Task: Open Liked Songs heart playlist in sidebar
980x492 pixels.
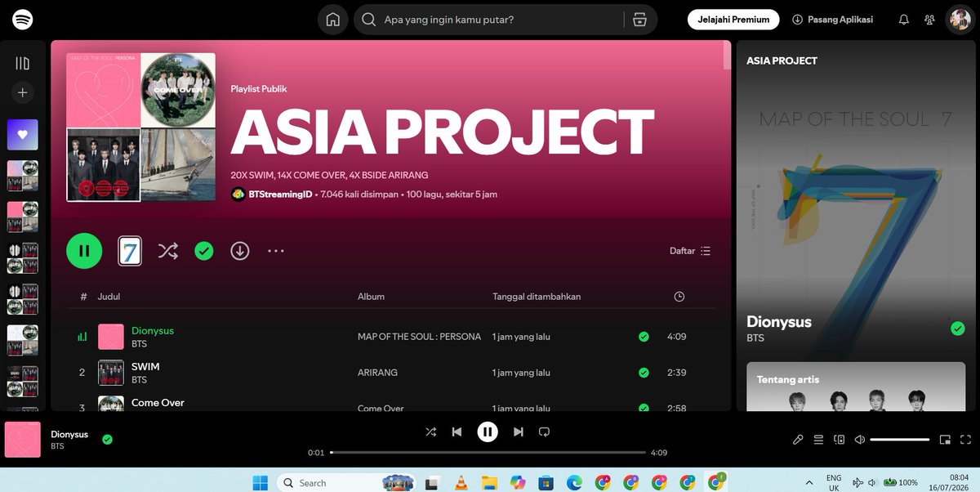Action: [23, 135]
